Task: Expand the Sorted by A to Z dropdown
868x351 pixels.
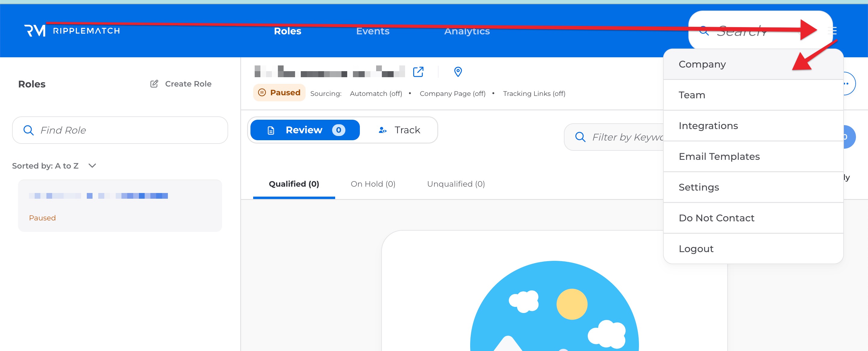Action: tap(92, 166)
